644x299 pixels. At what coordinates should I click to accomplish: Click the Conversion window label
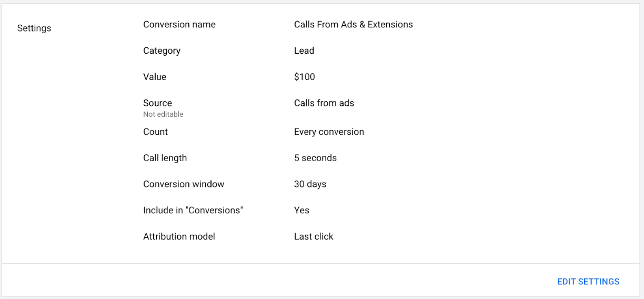pos(184,184)
